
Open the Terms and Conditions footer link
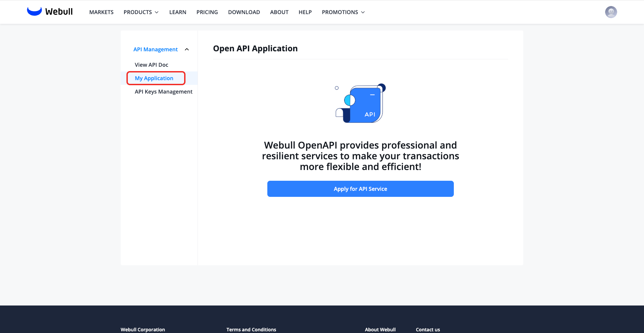click(x=251, y=330)
